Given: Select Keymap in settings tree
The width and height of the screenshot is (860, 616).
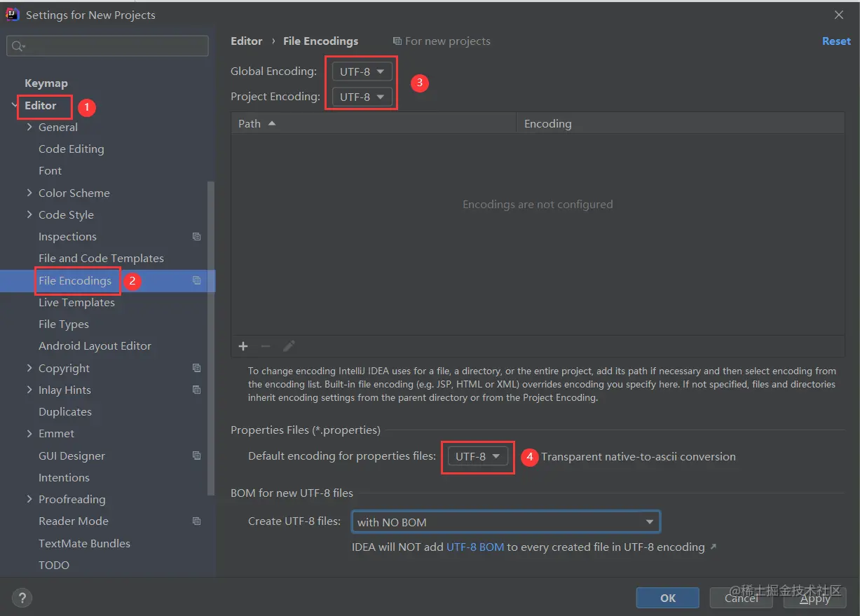Looking at the screenshot, I should coord(46,83).
